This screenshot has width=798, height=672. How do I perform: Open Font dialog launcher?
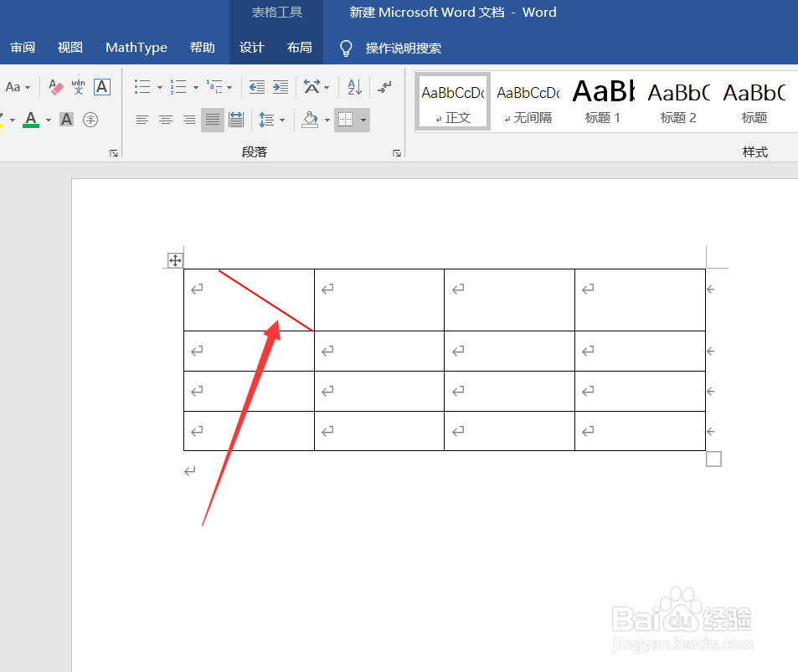click(x=114, y=152)
